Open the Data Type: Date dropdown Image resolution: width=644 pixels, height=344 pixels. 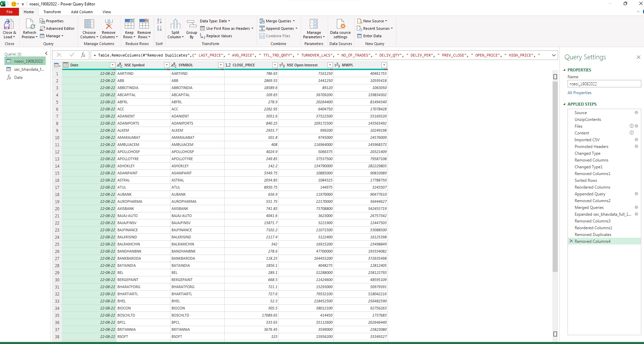point(215,21)
